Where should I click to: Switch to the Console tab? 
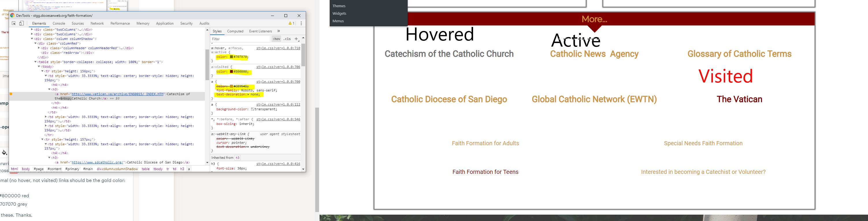(x=59, y=23)
